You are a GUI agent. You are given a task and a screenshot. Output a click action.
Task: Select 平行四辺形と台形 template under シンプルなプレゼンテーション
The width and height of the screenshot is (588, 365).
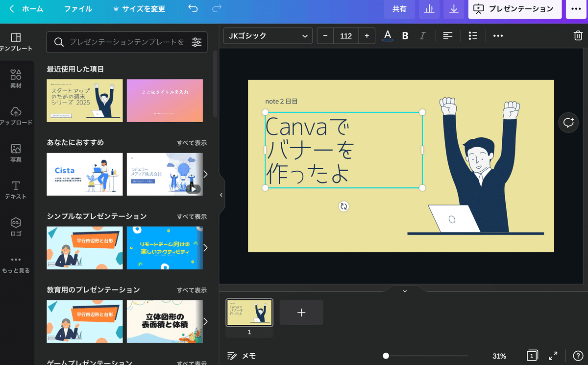85,248
